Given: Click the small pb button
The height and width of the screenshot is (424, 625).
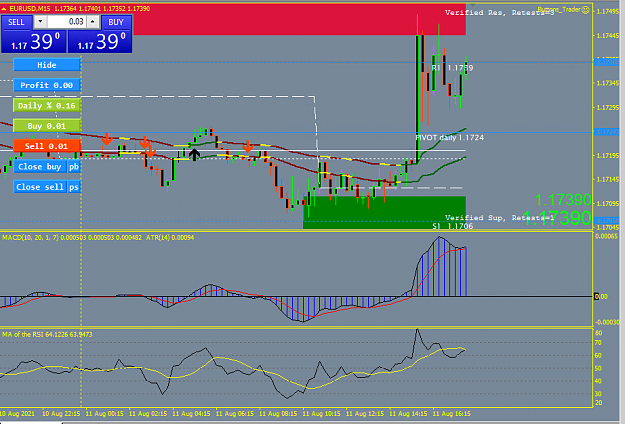Looking at the screenshot, I should click(74, 167).
